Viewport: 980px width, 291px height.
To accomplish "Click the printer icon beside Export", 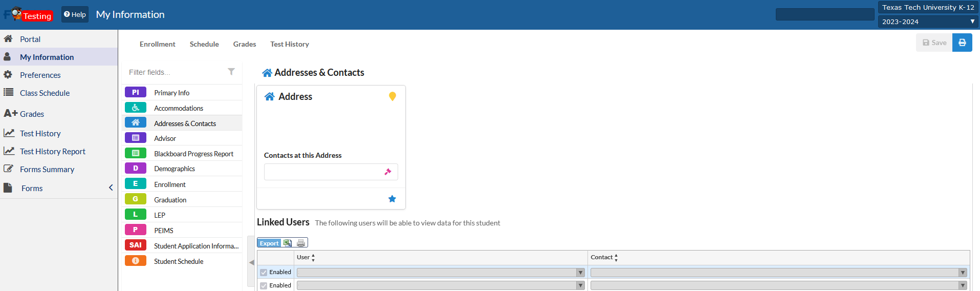I will (x=301, y=243).
